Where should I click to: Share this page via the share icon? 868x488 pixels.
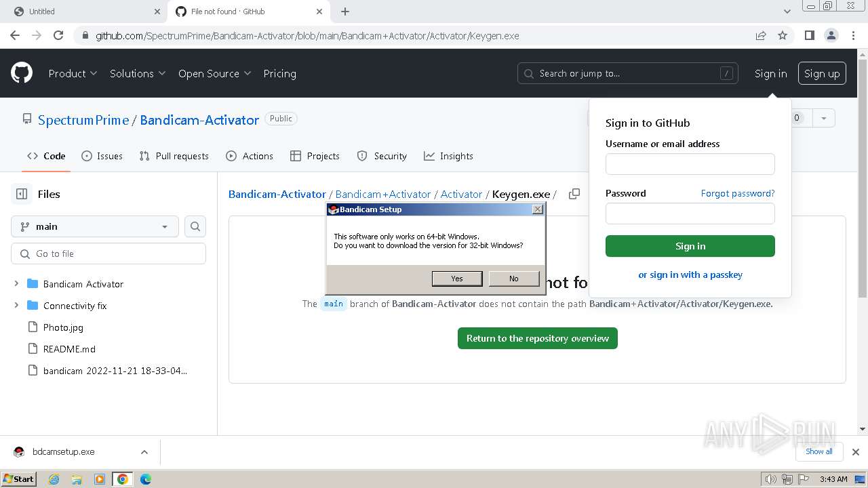(x=761, y=35)
